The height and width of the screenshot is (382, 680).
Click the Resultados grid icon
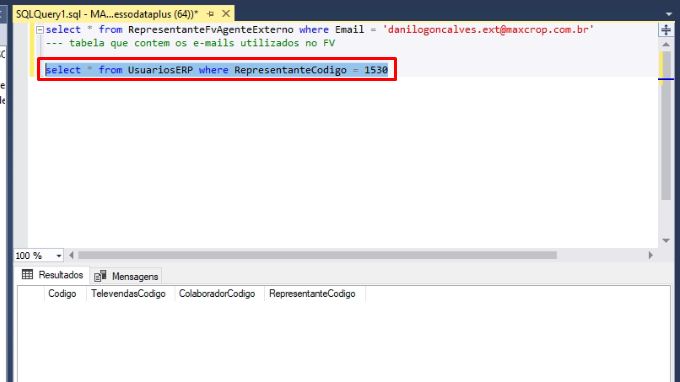(27, 274)
